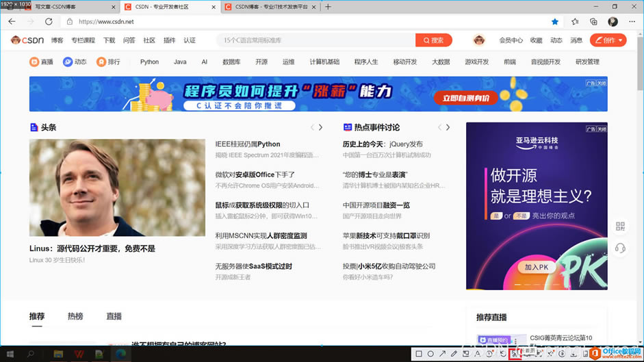Open the browser profile avatar
This screenshot has height=362, width=644.
(x=613, y=21)
